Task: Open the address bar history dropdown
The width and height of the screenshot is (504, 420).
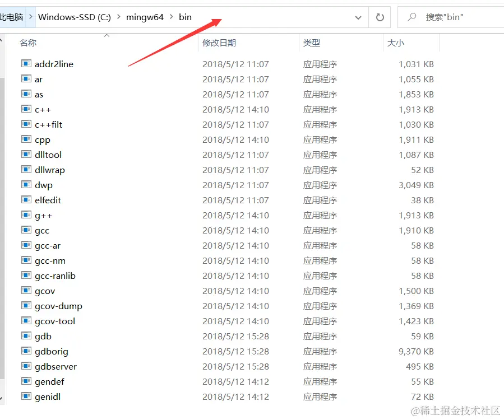Action: 358,17
